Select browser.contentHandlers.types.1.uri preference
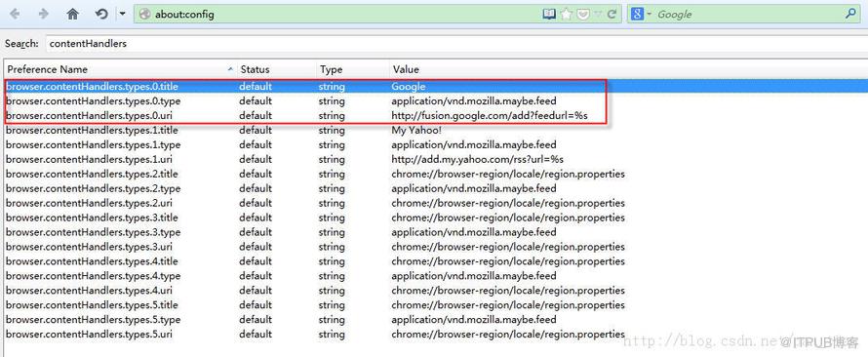 click(90, 159)
